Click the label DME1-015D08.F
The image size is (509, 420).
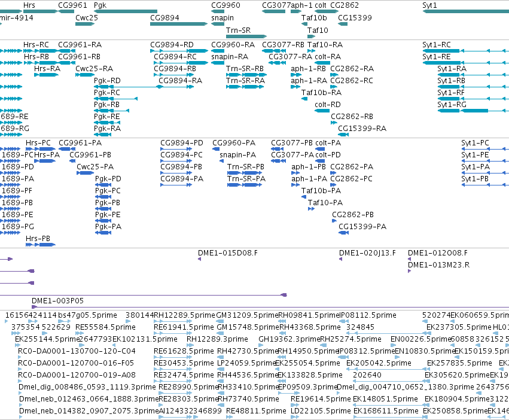tap(228, 252)
